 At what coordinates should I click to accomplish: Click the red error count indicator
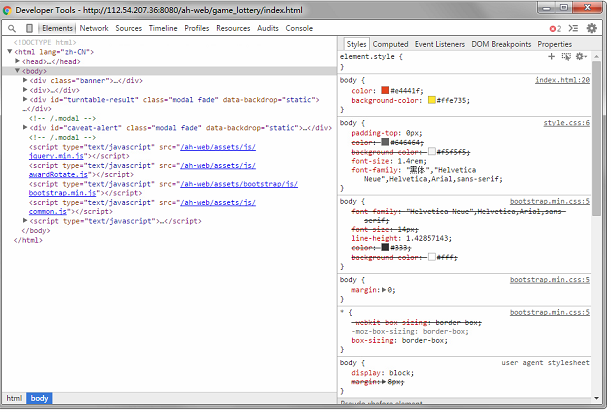pyautogui.click(x=555, y=28)
